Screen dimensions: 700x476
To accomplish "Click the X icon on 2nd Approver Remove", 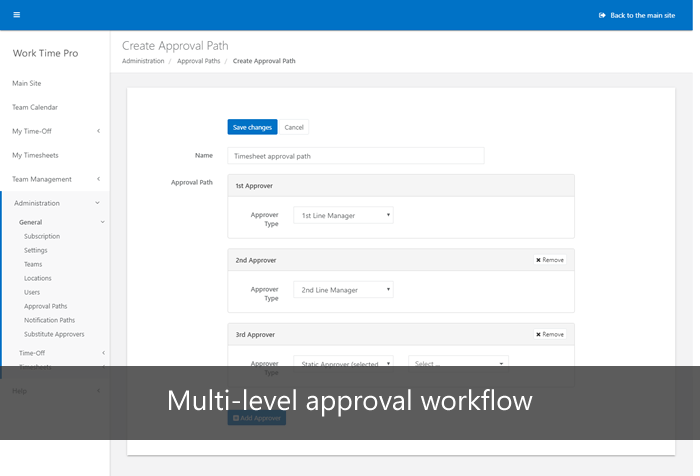I will click(x=538, y=260).
